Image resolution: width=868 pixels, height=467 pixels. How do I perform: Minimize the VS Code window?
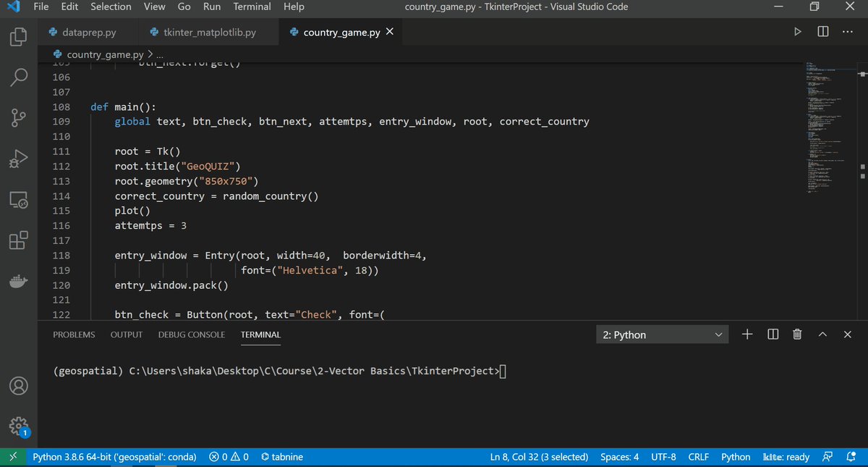point(778,7)
